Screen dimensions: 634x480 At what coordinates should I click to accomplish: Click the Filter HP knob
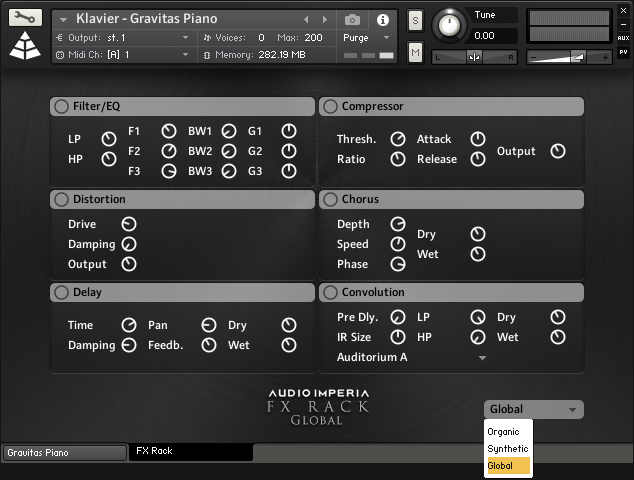[x=109, y=159]
